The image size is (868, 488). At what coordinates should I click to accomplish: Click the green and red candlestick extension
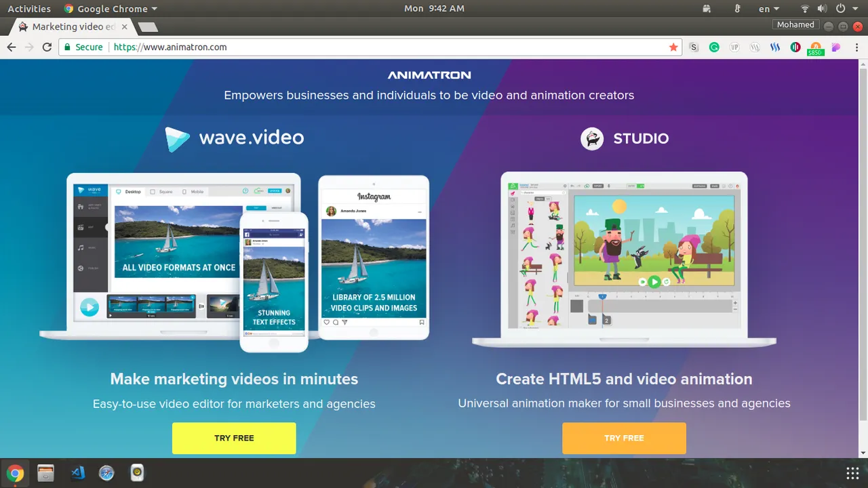795,47
